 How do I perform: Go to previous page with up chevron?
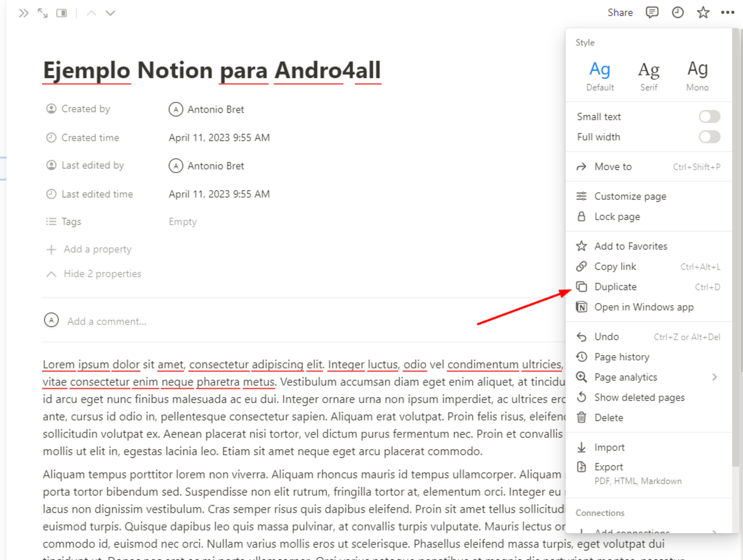coord(91,13)
